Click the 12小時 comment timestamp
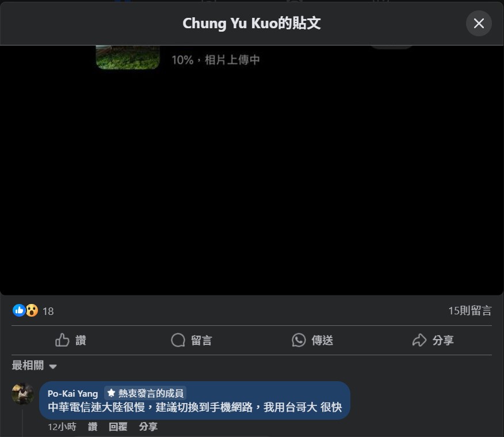This screenshot has height=437, width=504. tap(62, 427)
